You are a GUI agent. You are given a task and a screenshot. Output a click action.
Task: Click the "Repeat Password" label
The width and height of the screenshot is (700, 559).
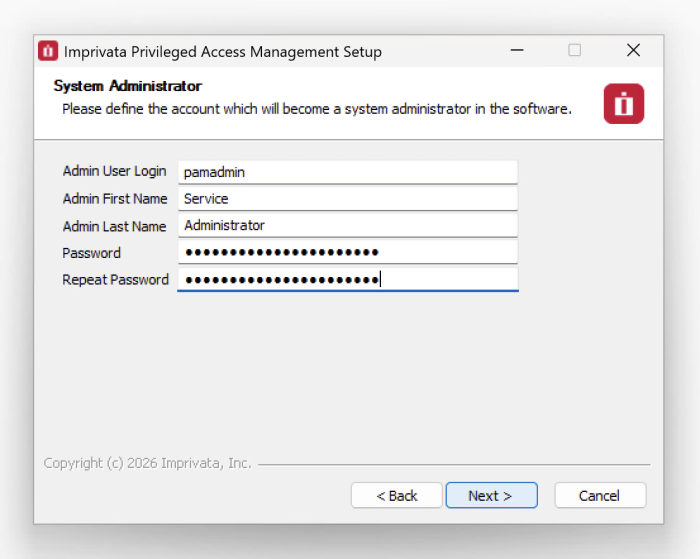coord(115,280)
